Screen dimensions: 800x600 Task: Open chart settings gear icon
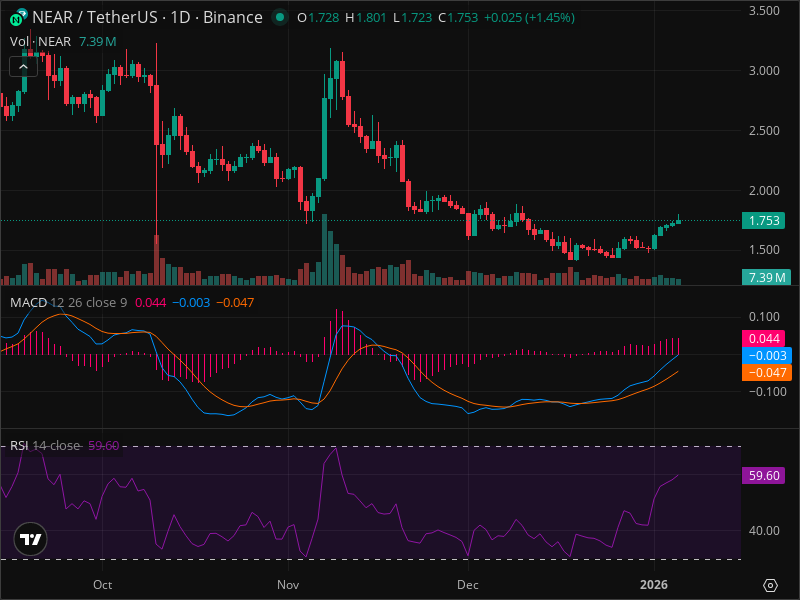tap(770, 585)
